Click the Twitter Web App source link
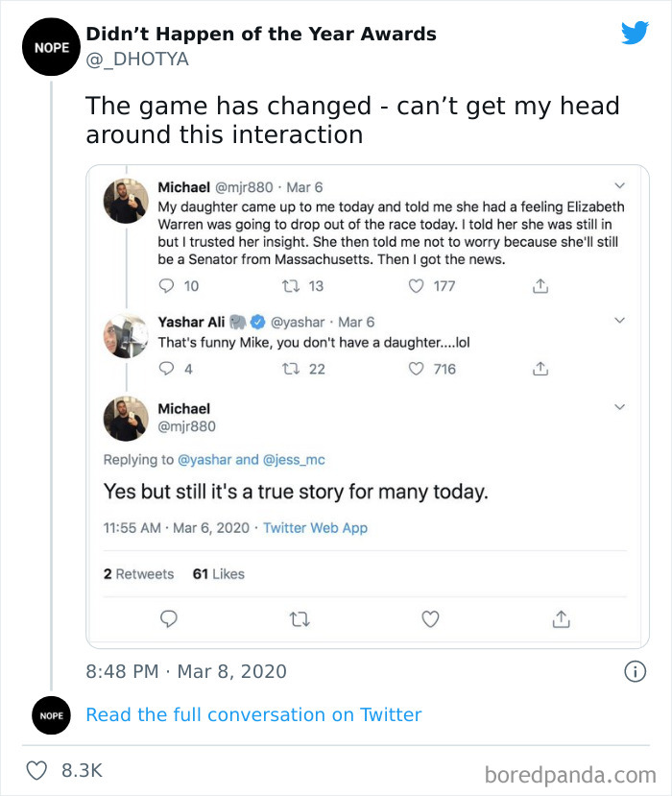 point(317,527)
